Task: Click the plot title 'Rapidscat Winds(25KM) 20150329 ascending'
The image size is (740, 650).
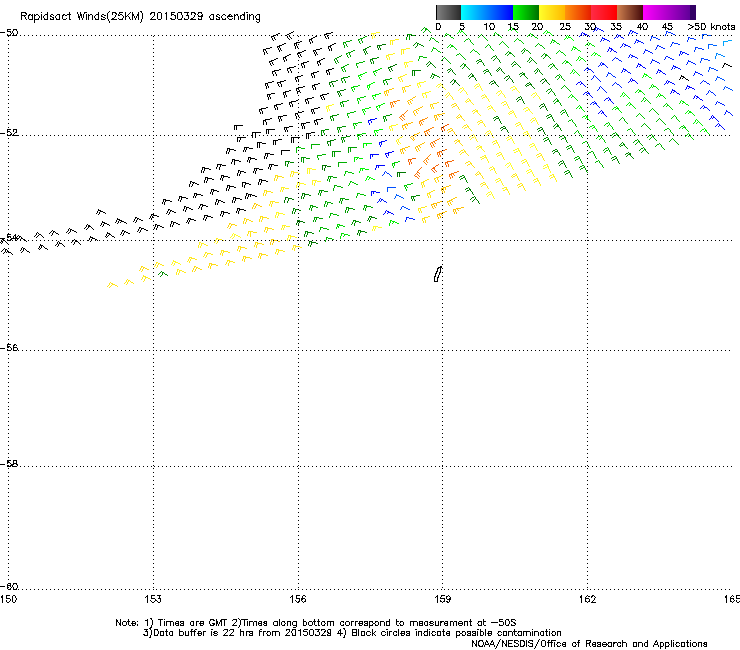Action: (140, 17)
